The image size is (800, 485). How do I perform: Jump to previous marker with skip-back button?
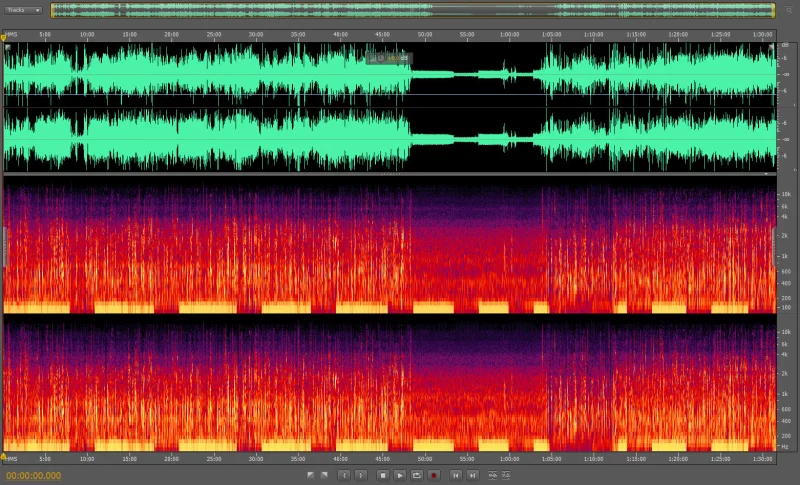(x=456, y=475)
